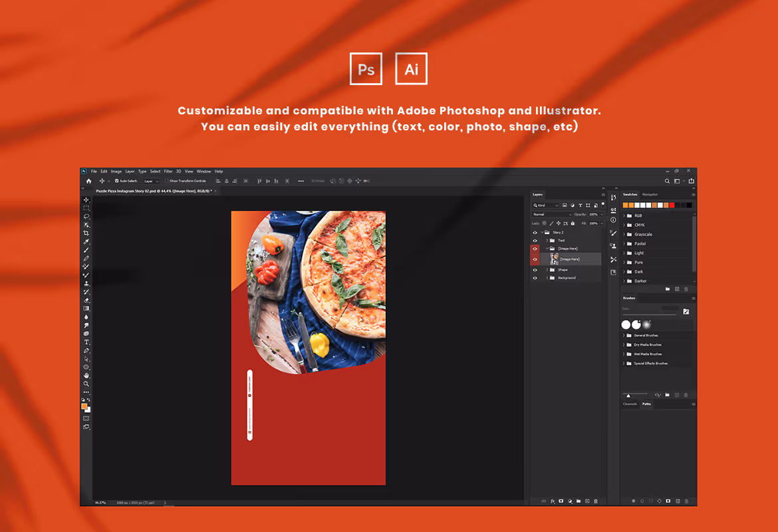Switch to the Channels tab
This screenshot has height=532, width=778.
(630, 404)
